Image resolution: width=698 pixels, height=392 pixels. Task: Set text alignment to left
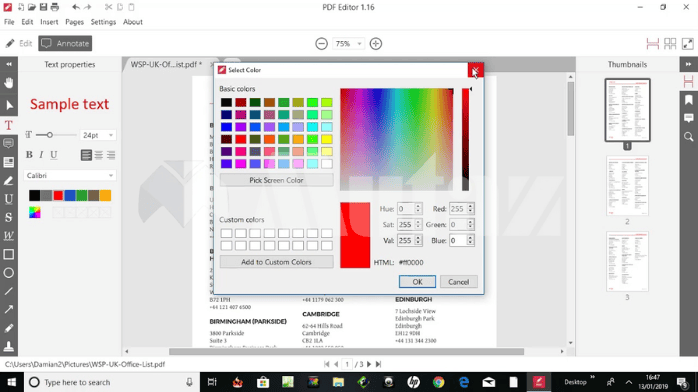tap(86, 155)
